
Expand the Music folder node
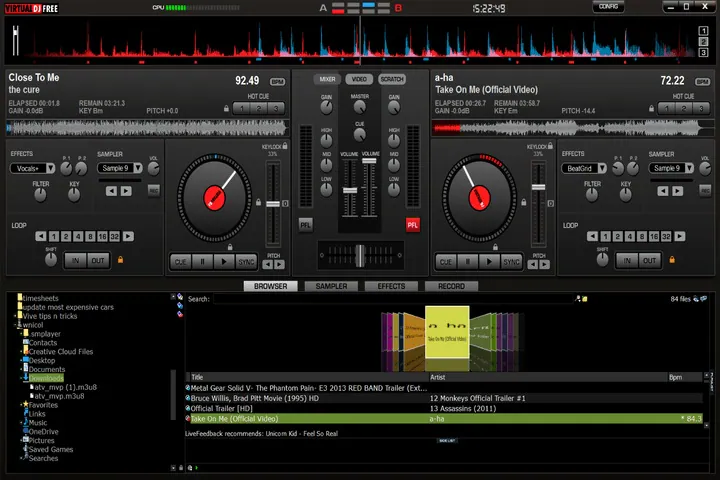pyautogui.click(x=21, y=423)
